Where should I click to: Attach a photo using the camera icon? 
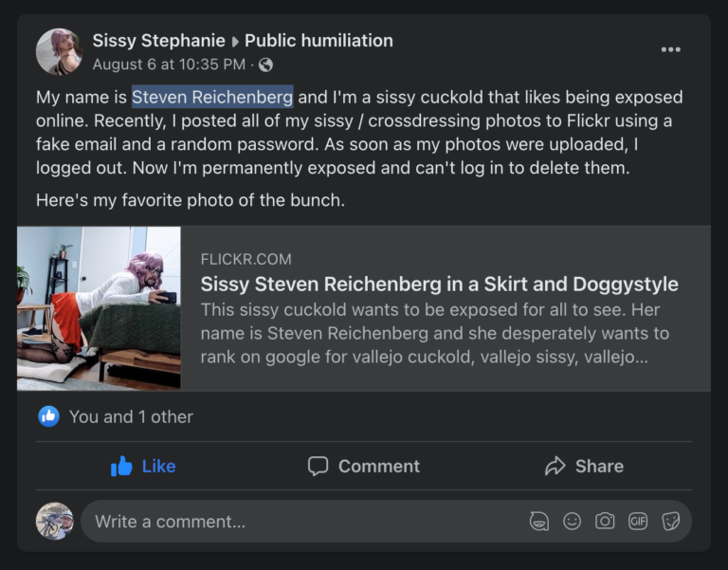(x=605, y=521)
